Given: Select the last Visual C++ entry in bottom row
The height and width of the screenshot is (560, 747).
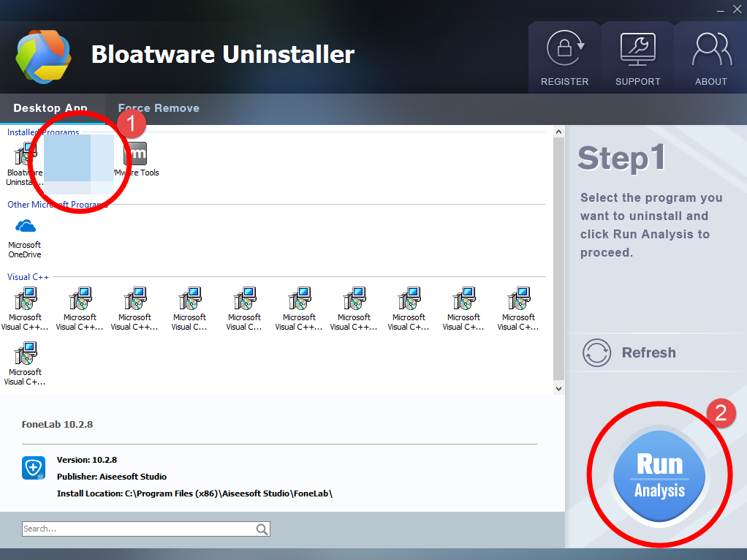Looking at the screenshot, I should (26, 363).
